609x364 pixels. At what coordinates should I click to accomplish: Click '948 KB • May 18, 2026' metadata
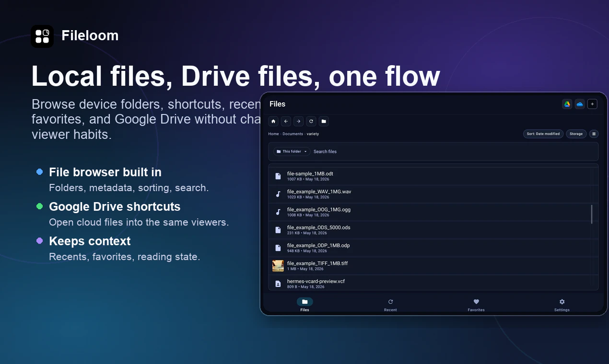307,251
